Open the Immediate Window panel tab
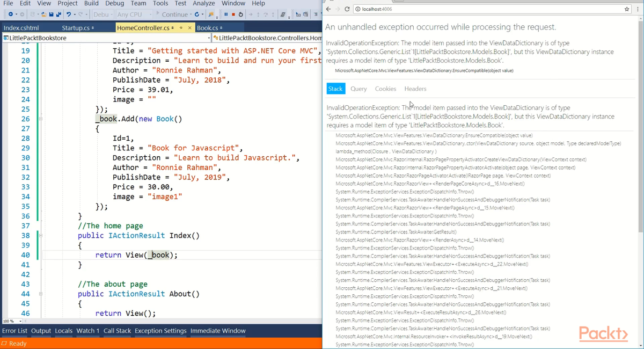The height and width of the screenshot is (349, 644). [x=218, y=331]
